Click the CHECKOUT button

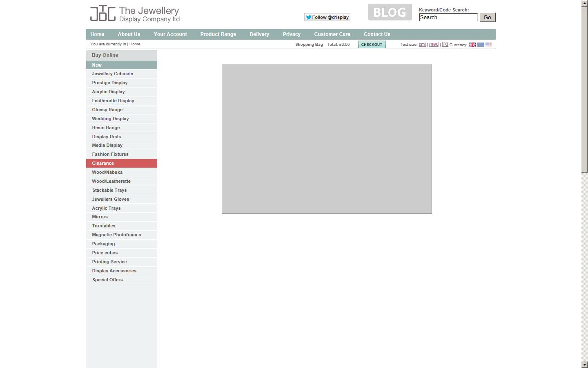372,44
